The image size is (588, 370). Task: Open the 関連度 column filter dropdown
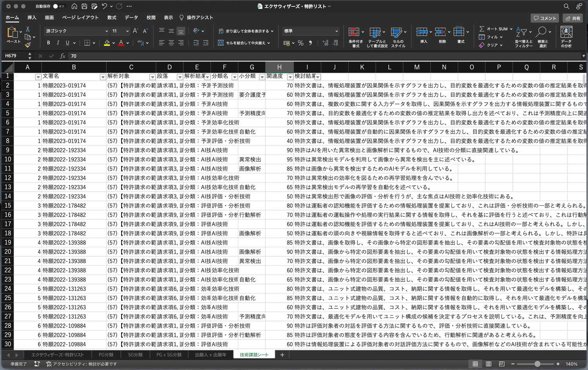[x=290, y=77]
